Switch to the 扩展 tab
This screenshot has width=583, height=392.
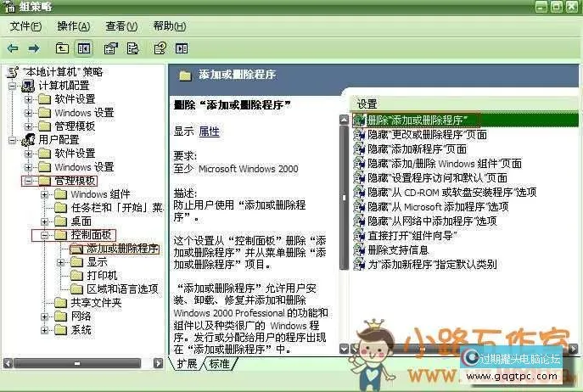point(187,363)
